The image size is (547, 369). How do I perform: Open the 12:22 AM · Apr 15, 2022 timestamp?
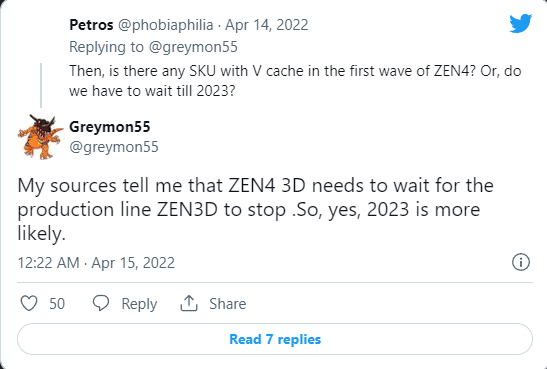pyautogui.click(x=96, y=263)
